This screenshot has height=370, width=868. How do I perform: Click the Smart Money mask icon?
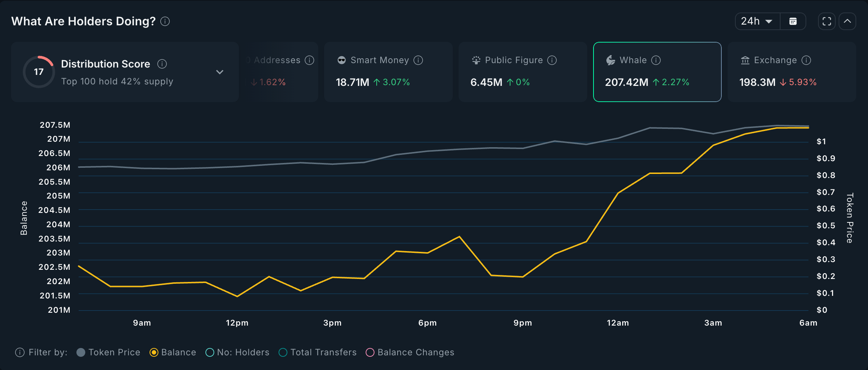pos(341,60)
